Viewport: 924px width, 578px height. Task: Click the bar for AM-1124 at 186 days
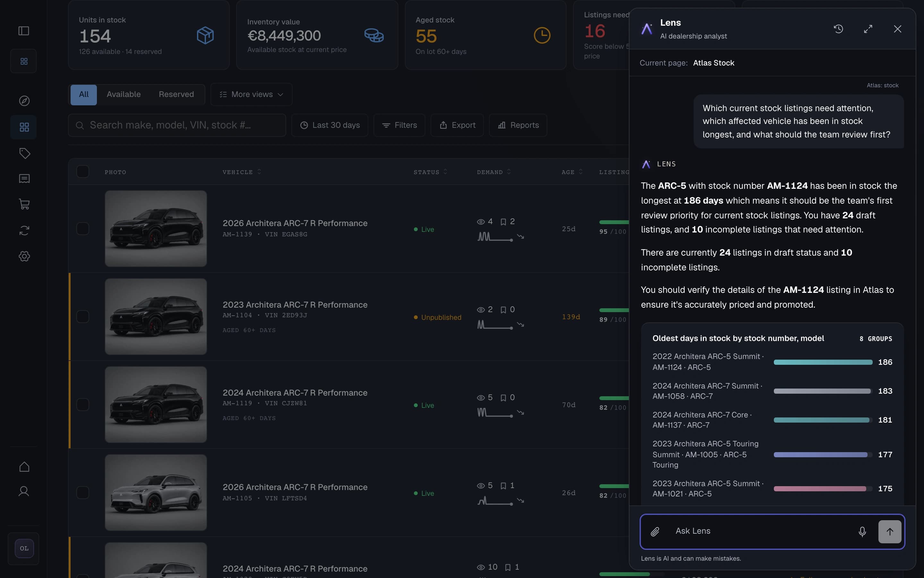pyautogui.click(x=823, y=362)
